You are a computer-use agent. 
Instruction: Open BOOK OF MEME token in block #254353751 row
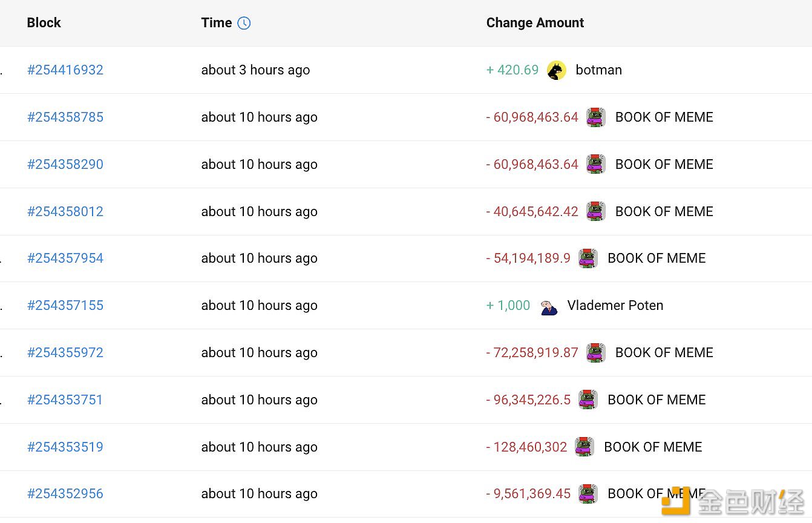pos(656,400)
